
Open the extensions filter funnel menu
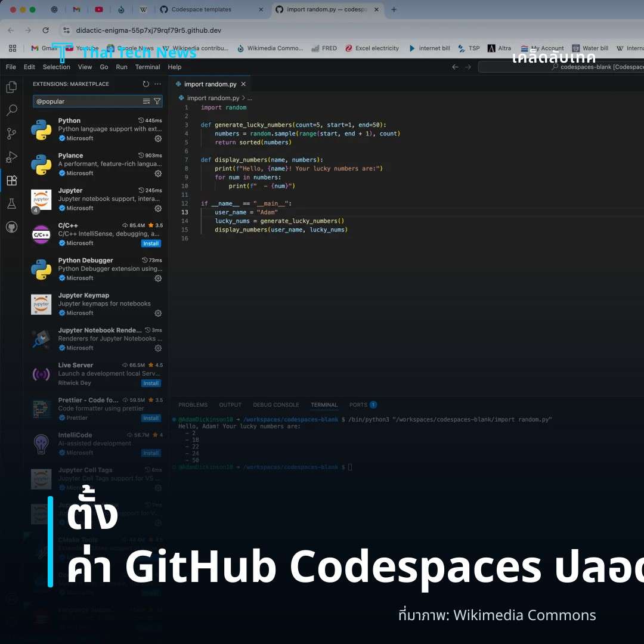click(x=157, y=101)
